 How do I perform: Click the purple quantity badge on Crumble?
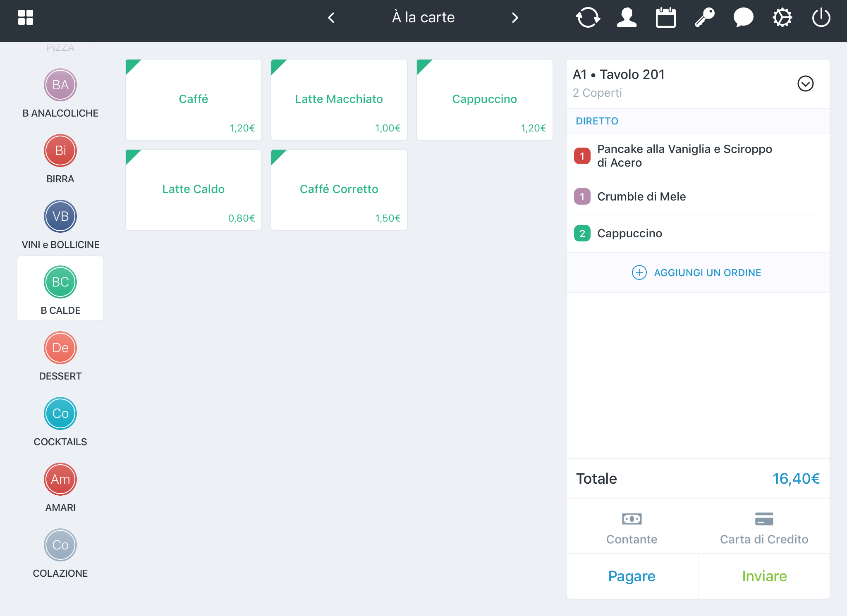[x=582, y=196]
